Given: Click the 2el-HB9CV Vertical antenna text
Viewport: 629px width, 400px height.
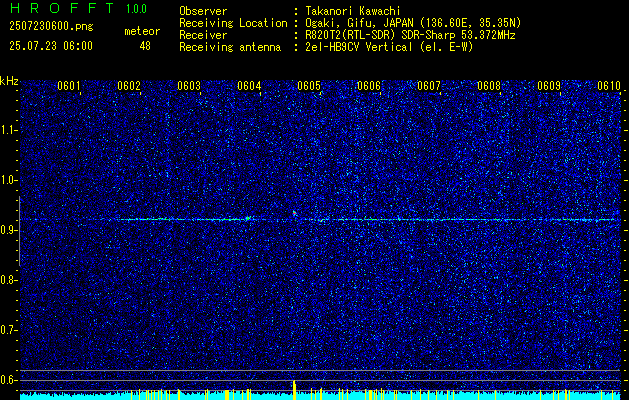Looking at the screenshot, I should click(x=390, y=47).
